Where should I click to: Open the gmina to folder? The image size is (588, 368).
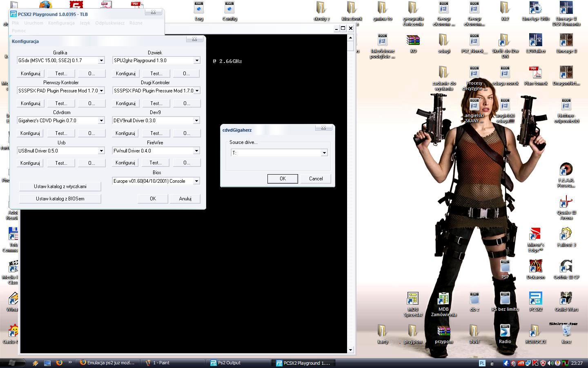click(x=383, y=11)
